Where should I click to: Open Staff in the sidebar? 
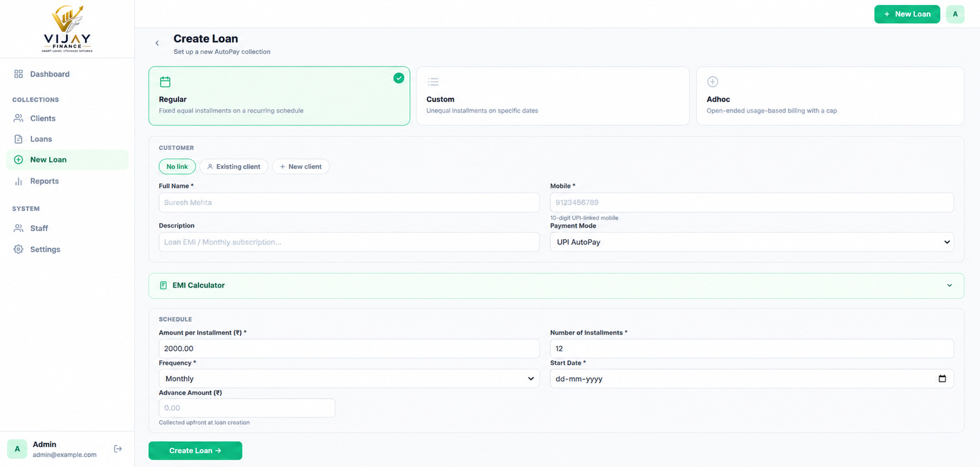[x=67, y=228]
